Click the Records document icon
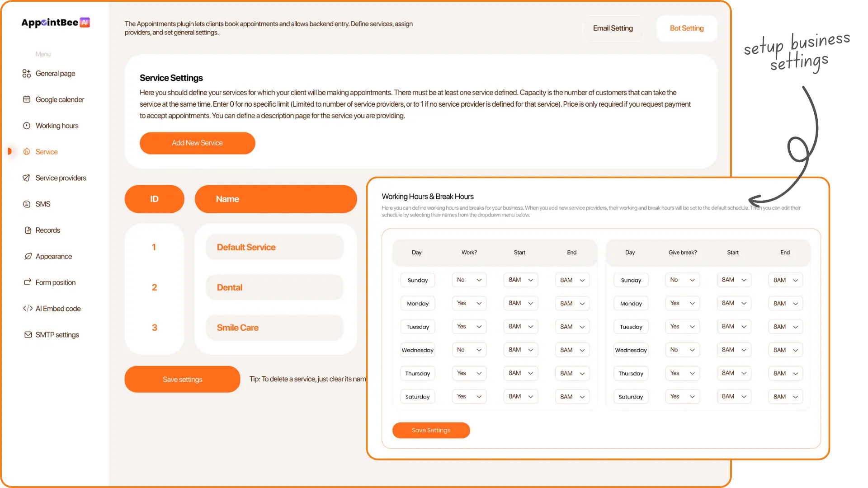 click(x=28, y=230)
